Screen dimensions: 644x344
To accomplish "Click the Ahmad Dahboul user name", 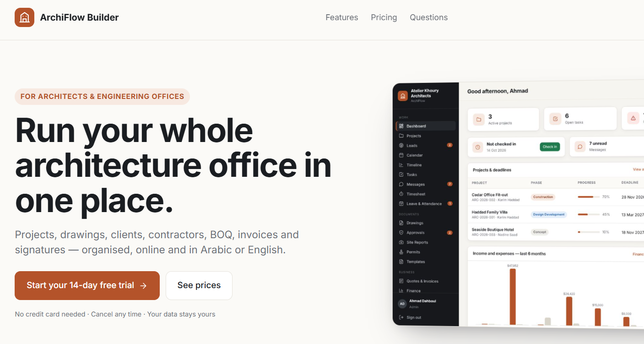I will (424, 301).
